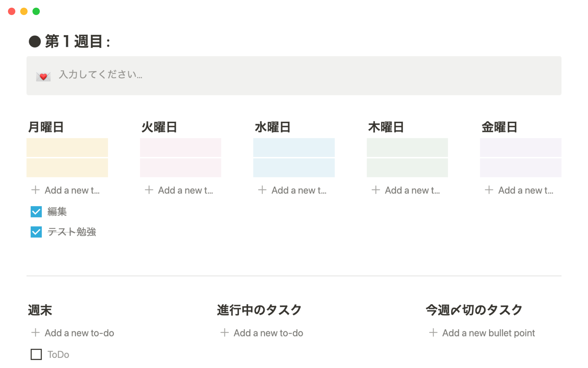Check the ToDo checkbox
Image resolution: width=588 pixels, height=368 pixels.
tap(36, 355)
